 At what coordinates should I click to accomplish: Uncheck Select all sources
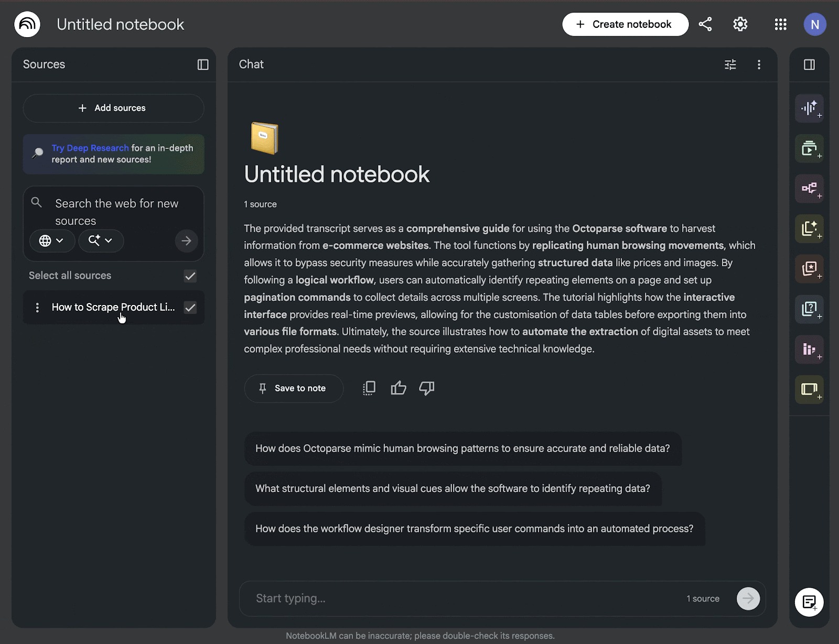point(190,276)
